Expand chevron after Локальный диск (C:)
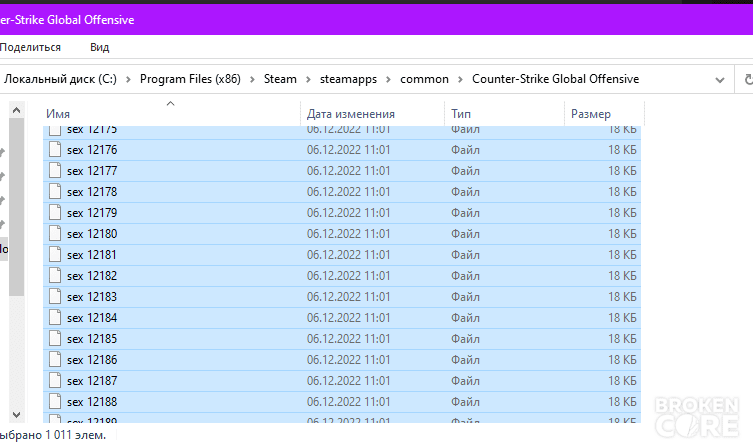 [128, 80]
